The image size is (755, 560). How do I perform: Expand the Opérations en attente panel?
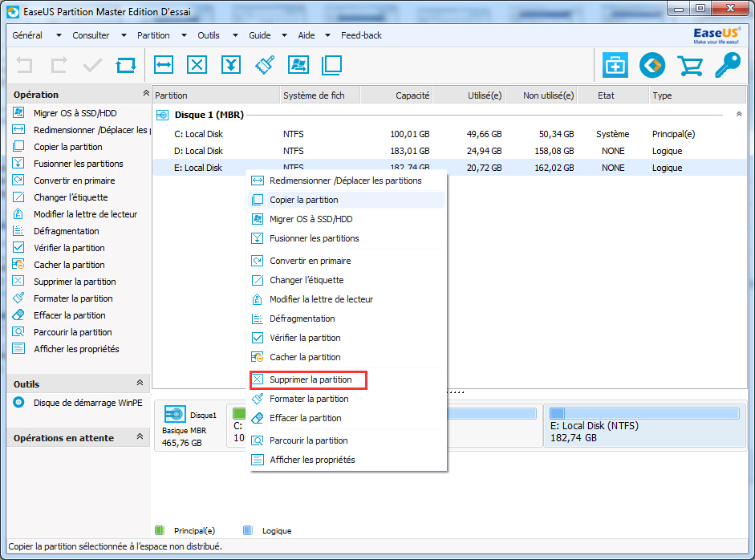(x=140, y=437)
